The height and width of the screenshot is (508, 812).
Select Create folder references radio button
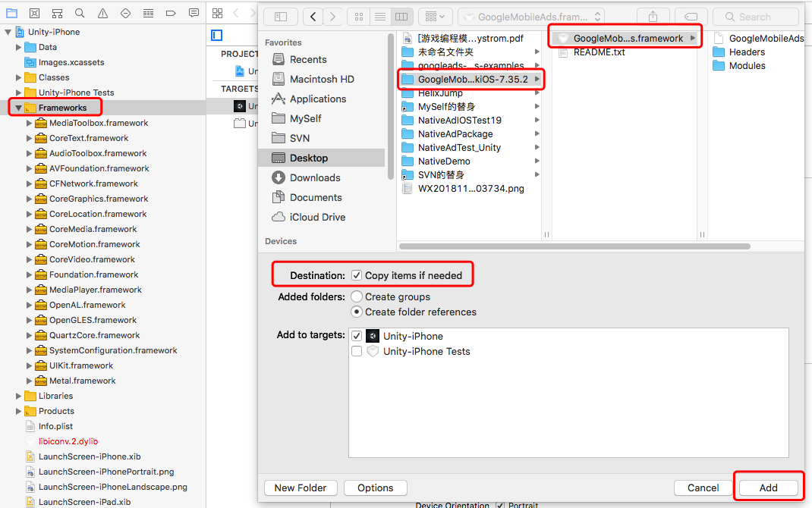tap(356, 312)
